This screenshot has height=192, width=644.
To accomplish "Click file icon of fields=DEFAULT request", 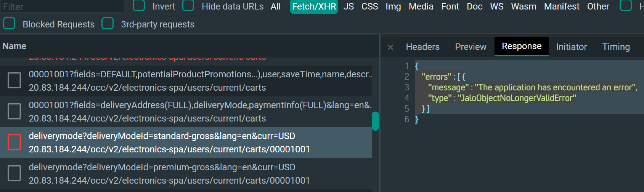I will coord(14,80).
